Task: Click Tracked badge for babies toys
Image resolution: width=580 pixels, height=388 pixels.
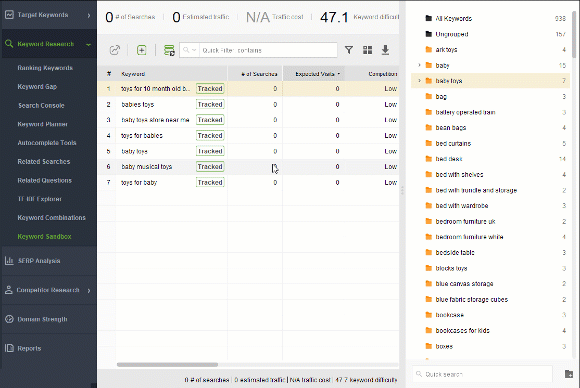Action: (x=210, y=105)
